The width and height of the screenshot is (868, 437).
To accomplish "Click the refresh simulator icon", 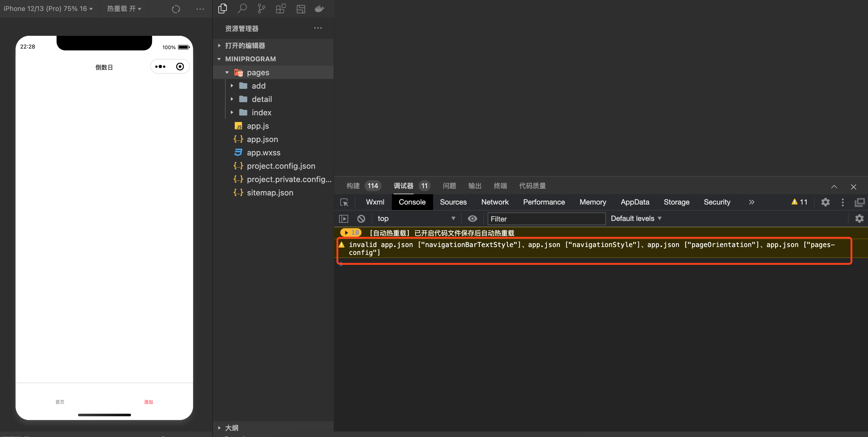I will click(x=176, y=9).
